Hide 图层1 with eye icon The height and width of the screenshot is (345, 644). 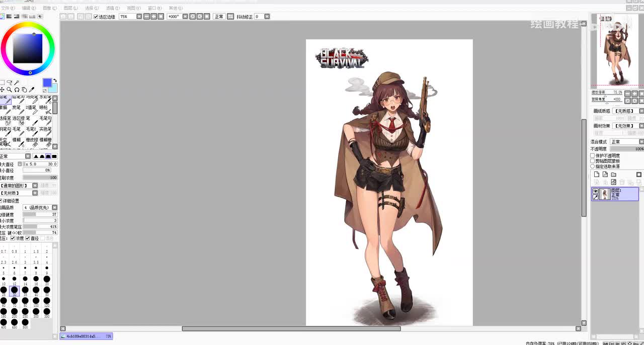coord(595,191)
